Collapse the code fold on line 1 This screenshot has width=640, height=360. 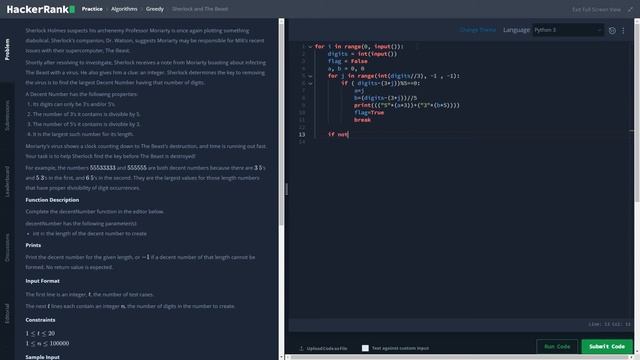click(x=310, y=47)
